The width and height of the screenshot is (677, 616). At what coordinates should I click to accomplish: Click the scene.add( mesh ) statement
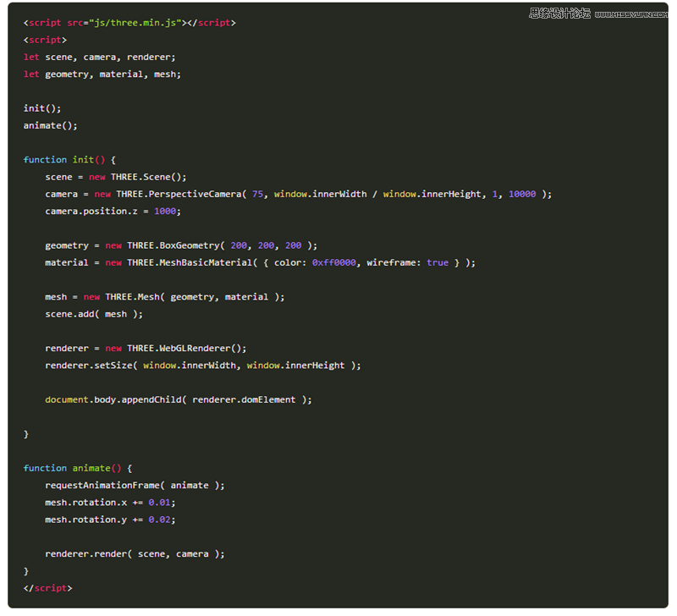pyautogui.click(x=94, y=314)
